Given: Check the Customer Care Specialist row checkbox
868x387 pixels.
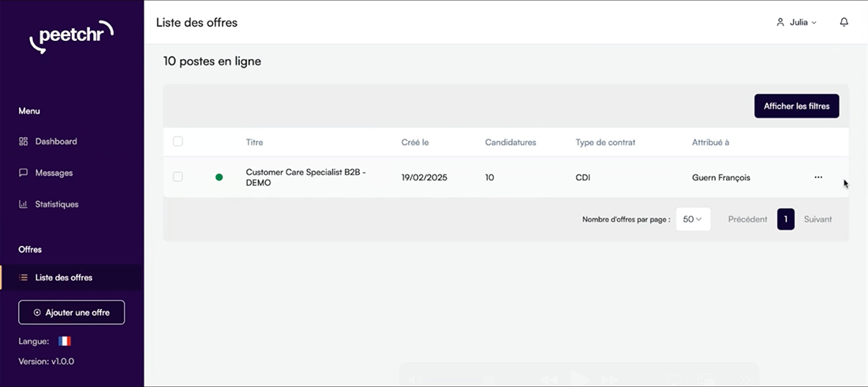Looking at the screenshot, I should coord(178,177).
